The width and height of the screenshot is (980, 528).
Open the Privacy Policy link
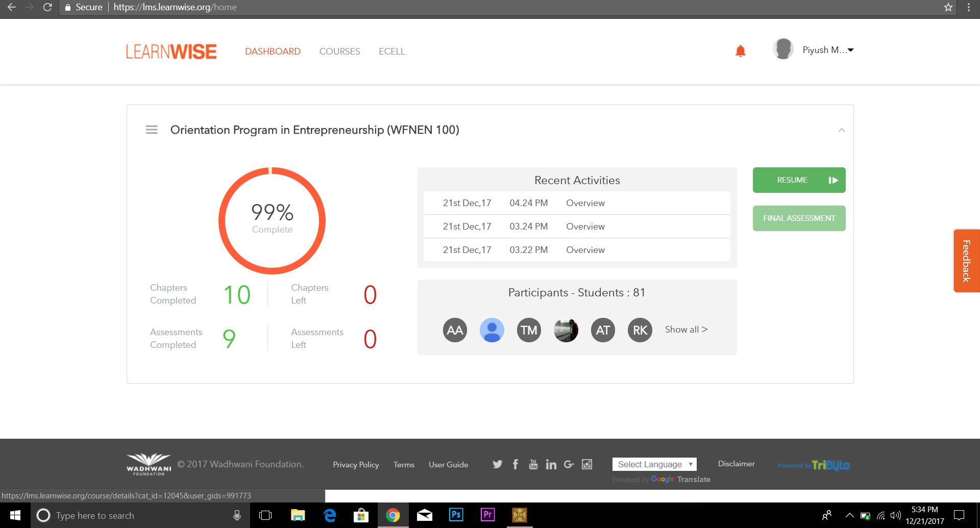[356, 465]
